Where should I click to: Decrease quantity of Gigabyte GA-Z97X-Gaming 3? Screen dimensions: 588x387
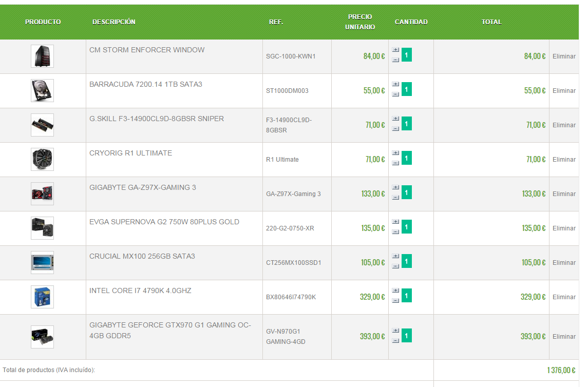(395, 198)
